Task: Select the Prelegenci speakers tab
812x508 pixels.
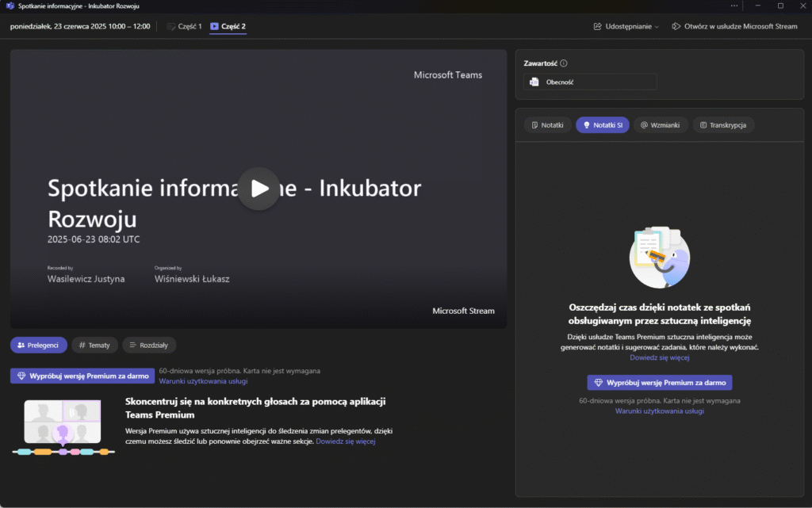Action: coord(38,345)
